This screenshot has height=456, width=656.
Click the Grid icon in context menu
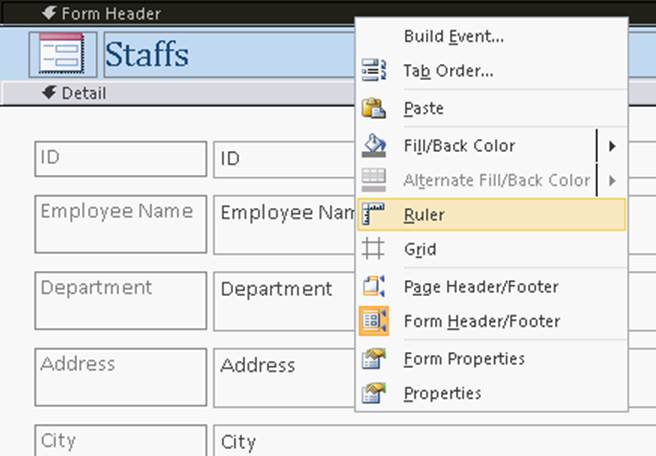373,249
